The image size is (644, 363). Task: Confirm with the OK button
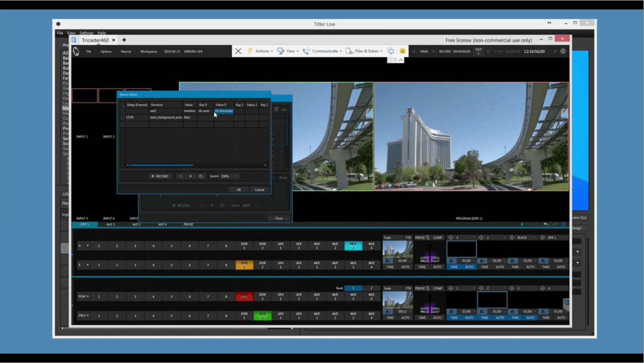click(x=239, y=190)
